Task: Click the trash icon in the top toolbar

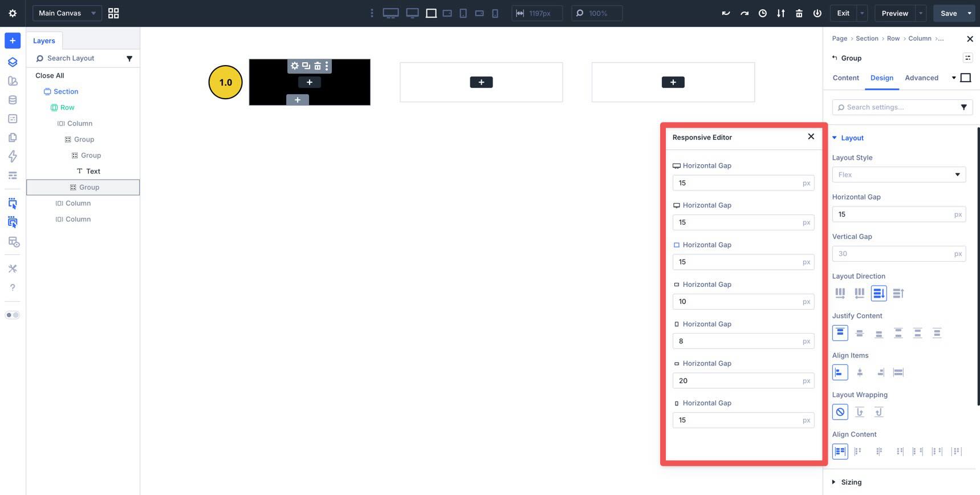Action: point(799,13)
